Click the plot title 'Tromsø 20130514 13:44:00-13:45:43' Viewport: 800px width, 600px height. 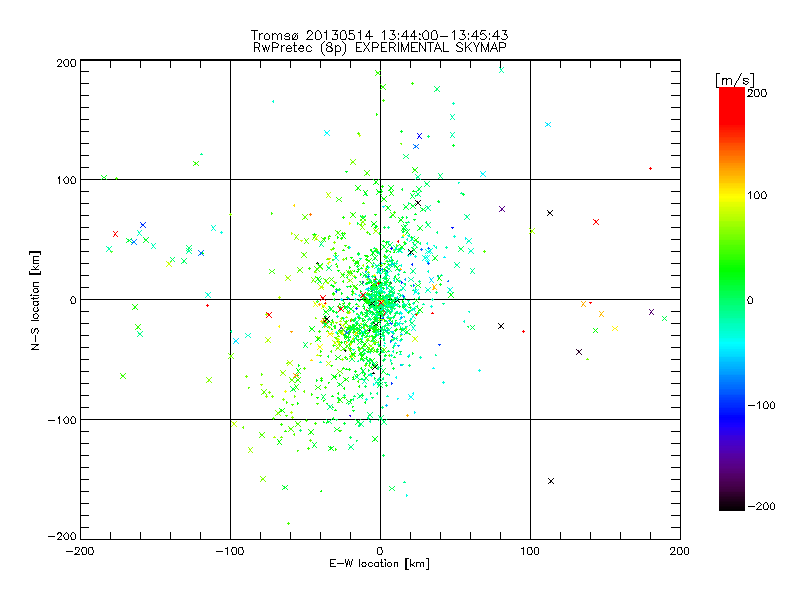click(379, 35)
